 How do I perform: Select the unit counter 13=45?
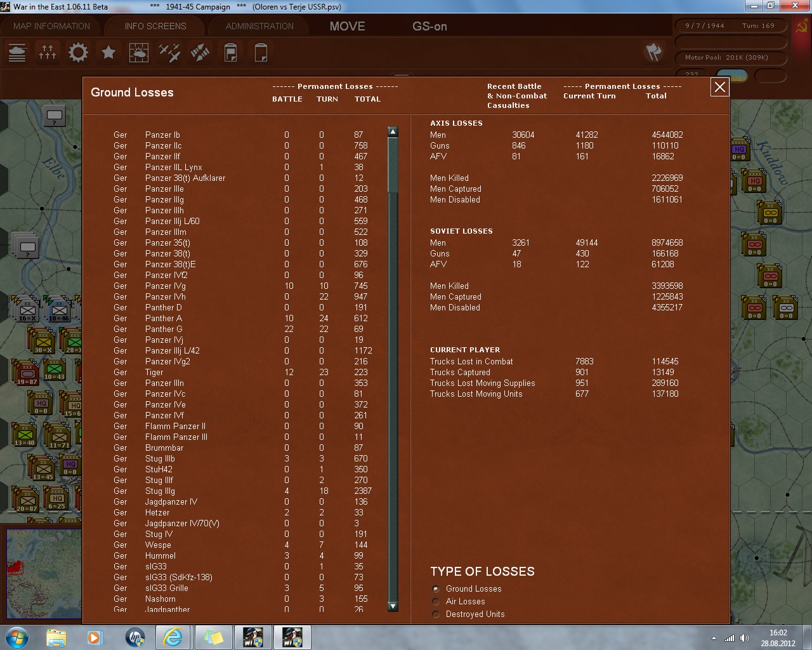(x=43, y=470)
